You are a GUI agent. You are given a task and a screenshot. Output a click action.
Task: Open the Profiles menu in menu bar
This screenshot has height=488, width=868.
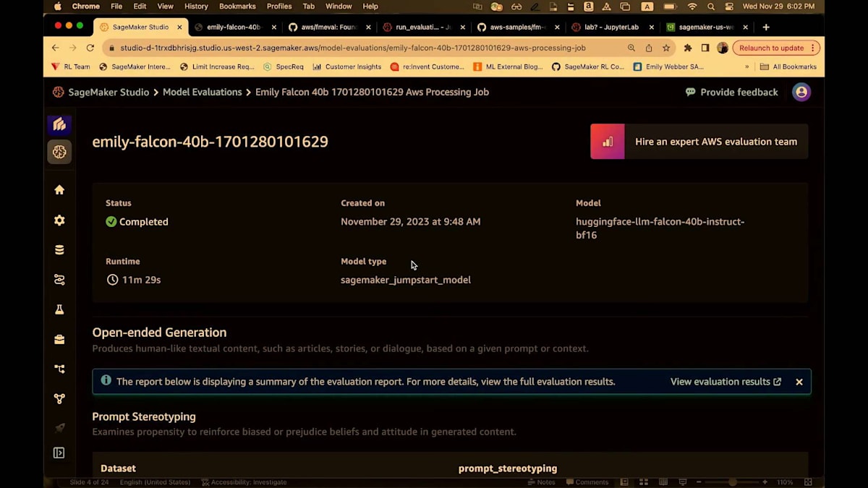tap(279, 7)
